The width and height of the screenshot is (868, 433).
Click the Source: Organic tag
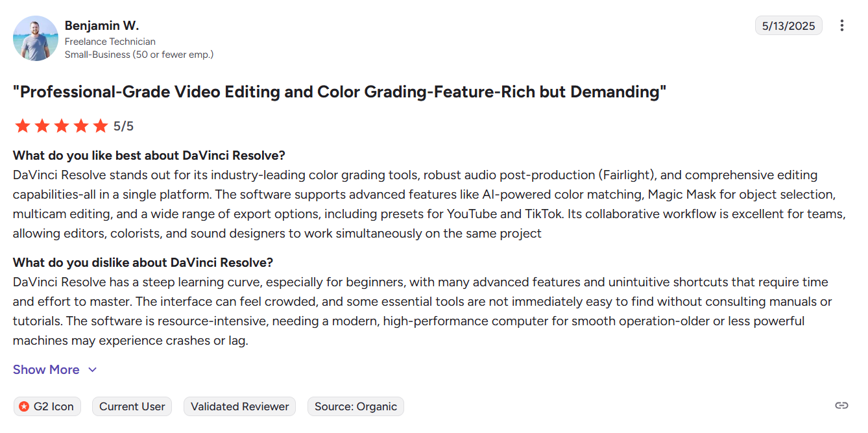(x=356, y=406)
